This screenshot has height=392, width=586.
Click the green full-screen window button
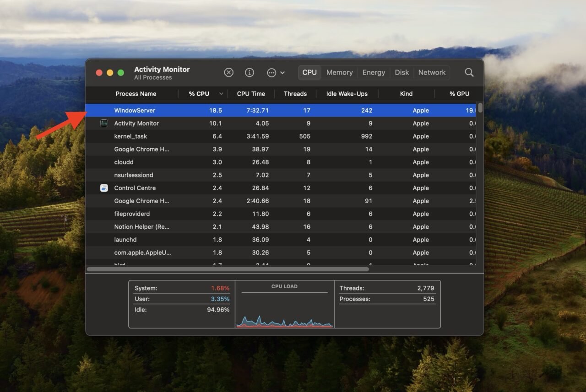point(121,73)
